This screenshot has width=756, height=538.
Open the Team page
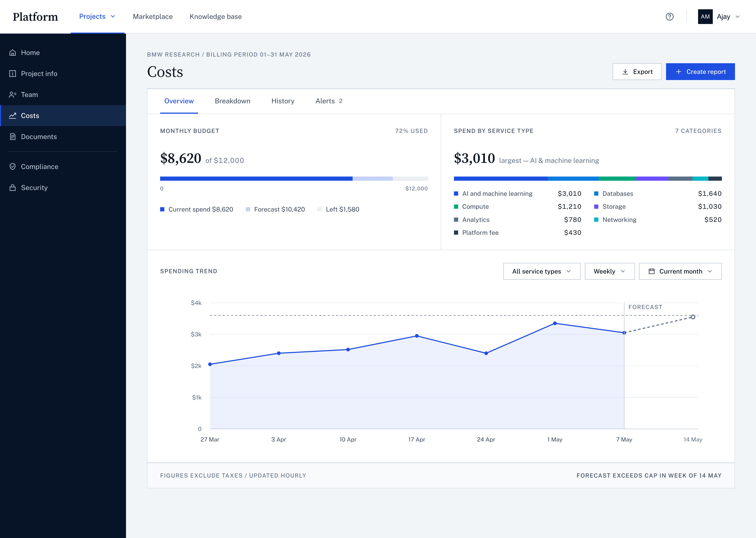coord(63,95)
